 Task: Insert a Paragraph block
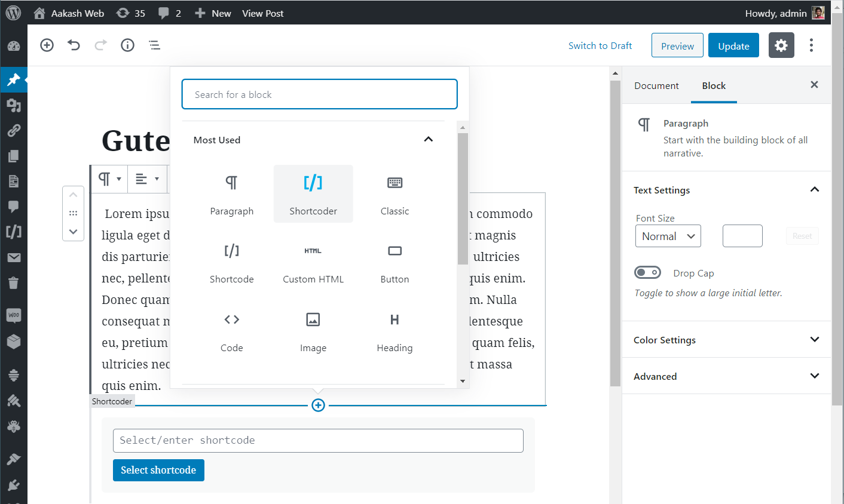pos(232,194)
